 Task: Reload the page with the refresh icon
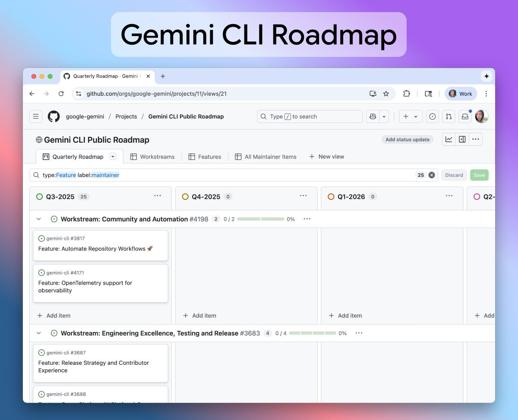coord(61,94)
